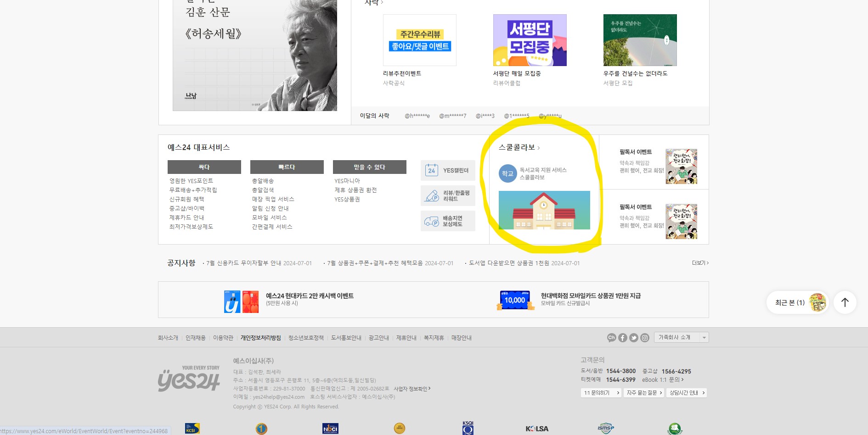The width and height of the screenshot is (868, 435).
Task: Open YES마니아 link
Action: pyautogui.click(x=348, y=181)
